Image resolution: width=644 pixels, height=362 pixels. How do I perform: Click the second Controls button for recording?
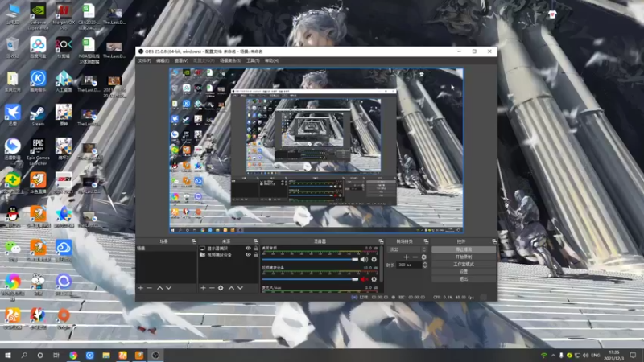click(464, 257)
